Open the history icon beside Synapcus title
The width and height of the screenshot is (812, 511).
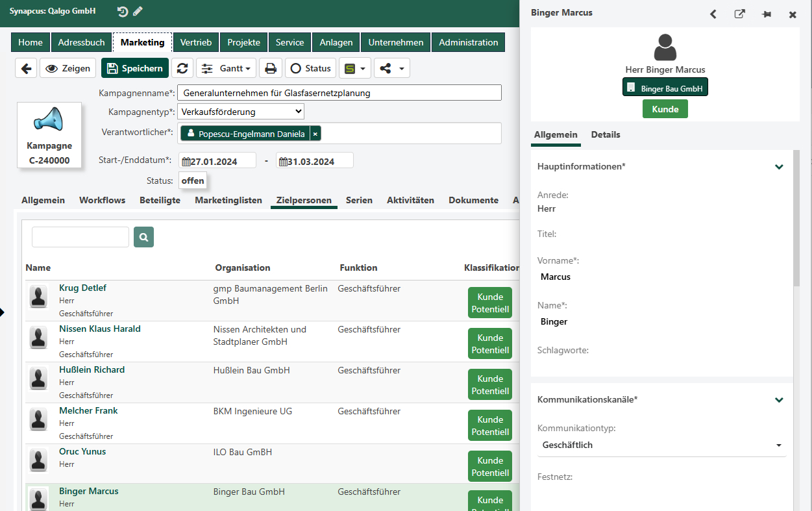point(123,12)
